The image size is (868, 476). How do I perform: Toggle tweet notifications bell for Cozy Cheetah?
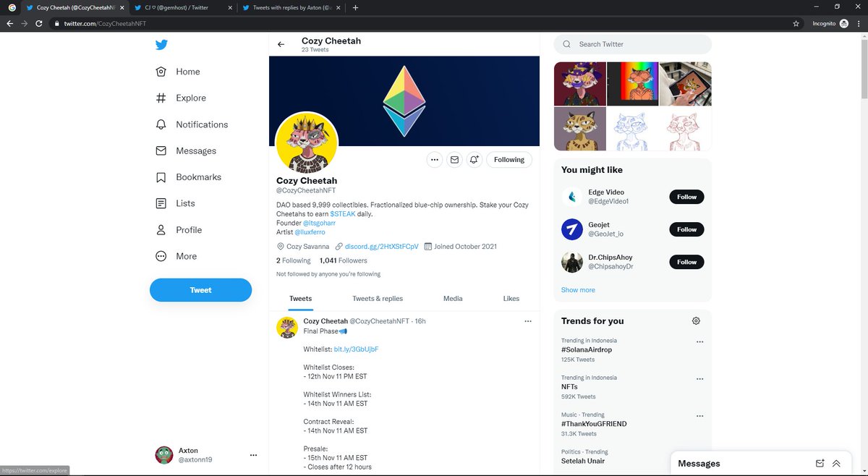pos(475,160)
